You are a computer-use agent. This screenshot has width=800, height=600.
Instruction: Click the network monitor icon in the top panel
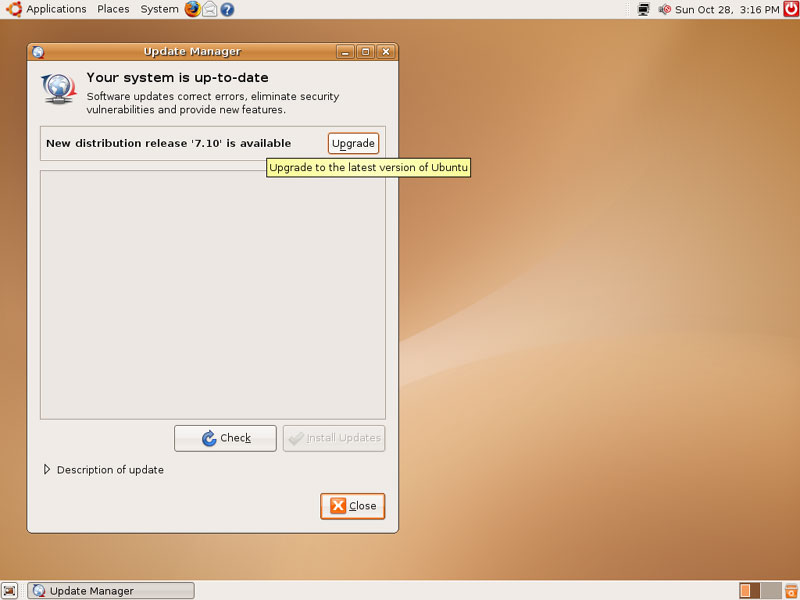pos(644,9)
